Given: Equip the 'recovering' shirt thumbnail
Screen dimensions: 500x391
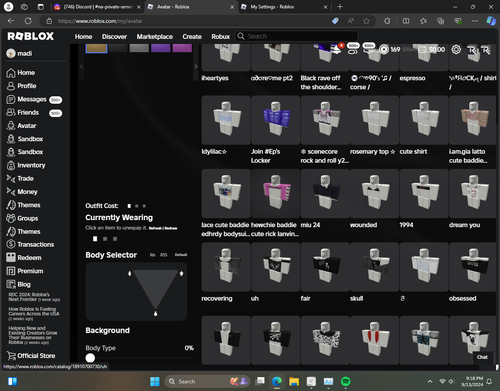Looking at the screenshot, I should coord(226,267).
